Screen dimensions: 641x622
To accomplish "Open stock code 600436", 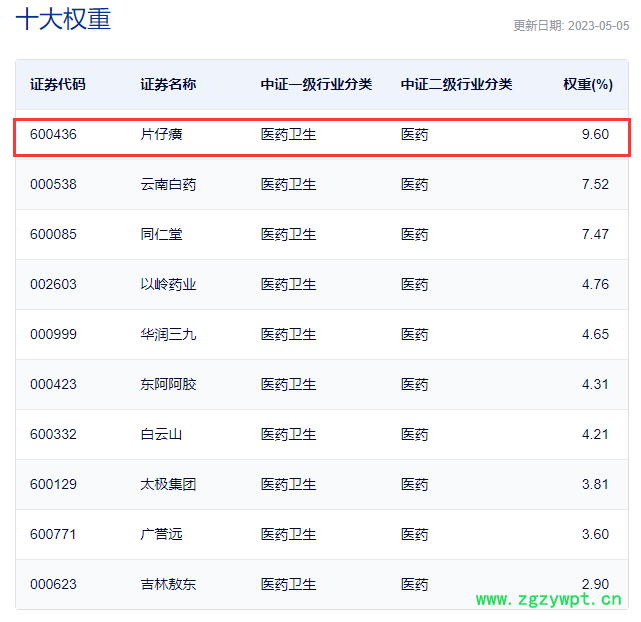I will pos(53,134).
